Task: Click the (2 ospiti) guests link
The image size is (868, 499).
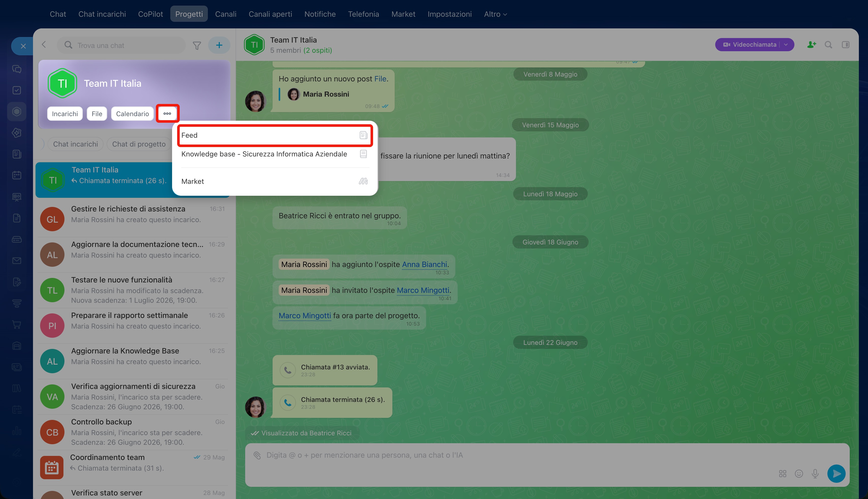Action: (x=318, y=50)
